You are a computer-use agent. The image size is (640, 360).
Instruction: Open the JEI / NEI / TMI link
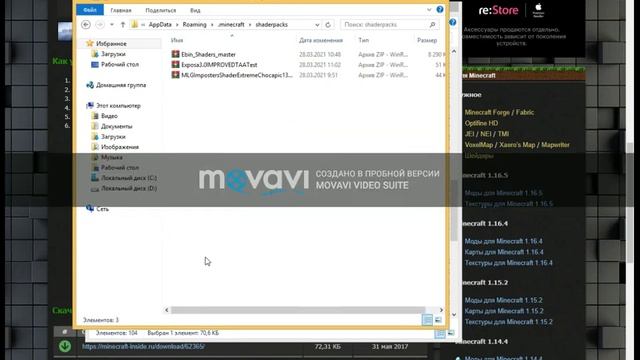click(487, 134)
